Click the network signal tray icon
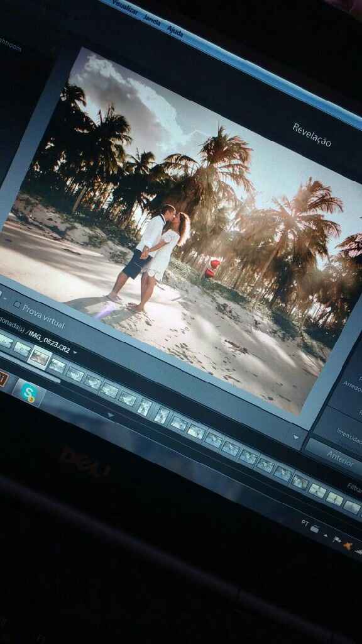This screenshot has width=362, height=644. click(358, 551)
